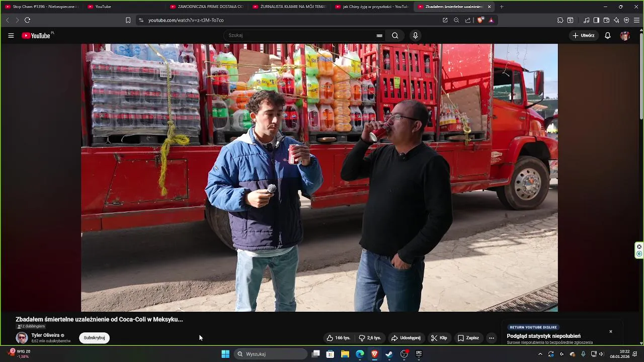
Task: Close Return YouTube Dislike popup
Action: [x=611, y=331]
